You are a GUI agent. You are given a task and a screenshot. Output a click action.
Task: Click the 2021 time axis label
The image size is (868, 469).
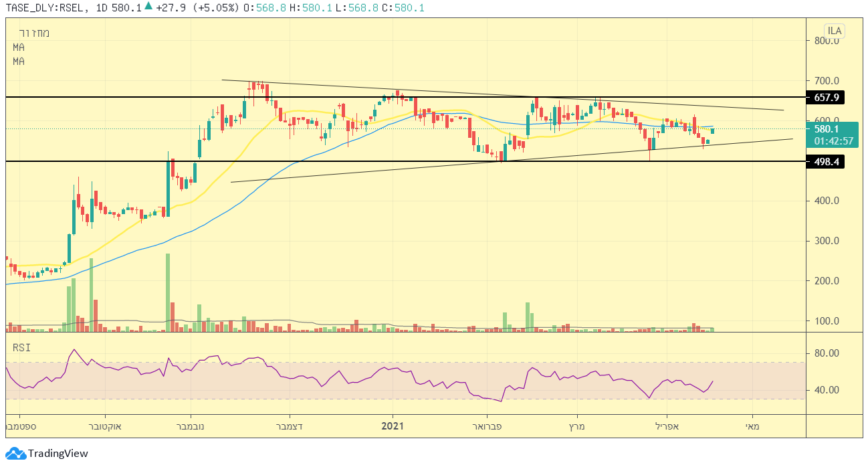393,426
